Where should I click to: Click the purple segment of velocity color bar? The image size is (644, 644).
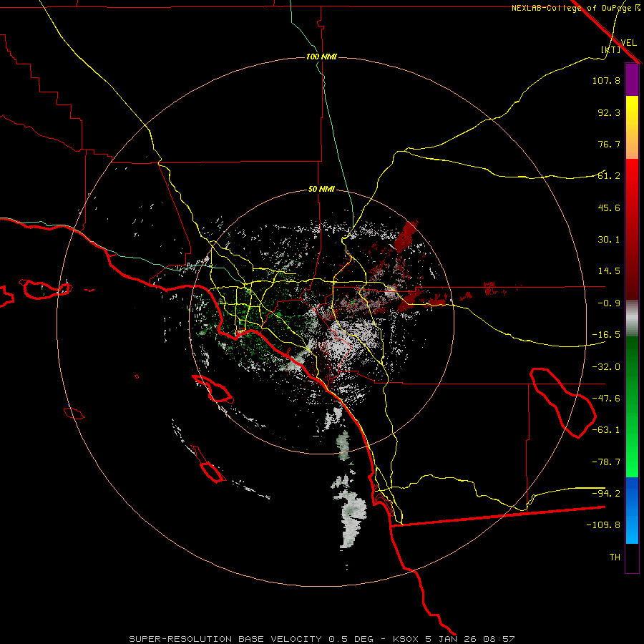click(x=632, y=79)
